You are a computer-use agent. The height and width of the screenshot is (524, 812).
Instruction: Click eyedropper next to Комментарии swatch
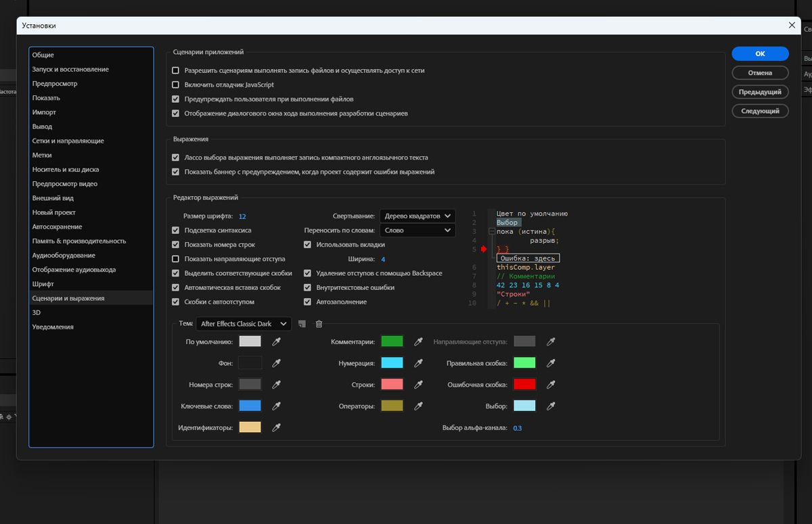(418, 342)
